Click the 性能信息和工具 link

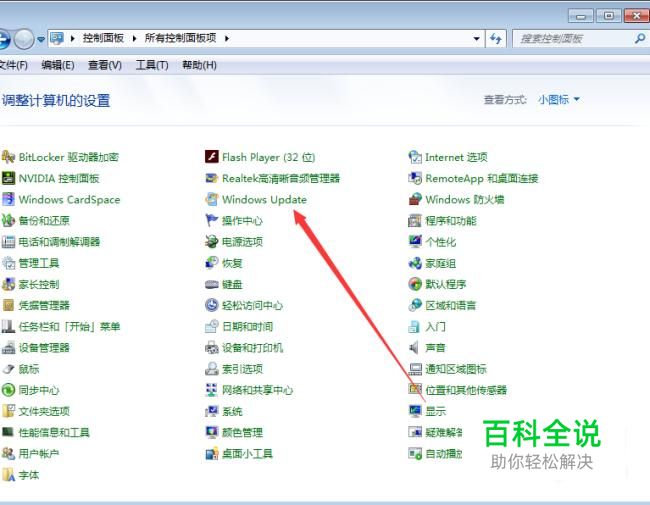point(54,432)
